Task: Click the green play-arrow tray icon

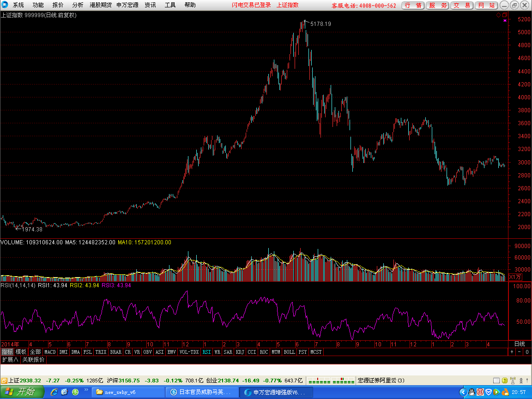Action: (x=496, y=392)
